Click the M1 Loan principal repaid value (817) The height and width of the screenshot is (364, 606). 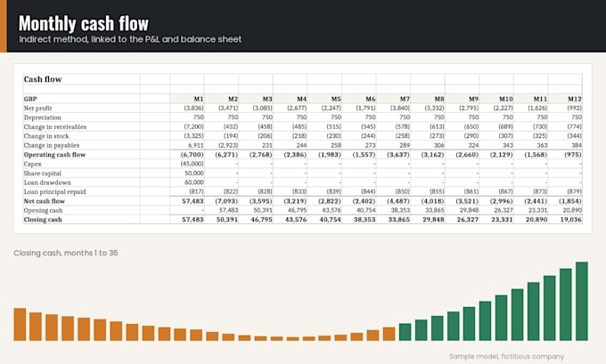tap(196, 191)
